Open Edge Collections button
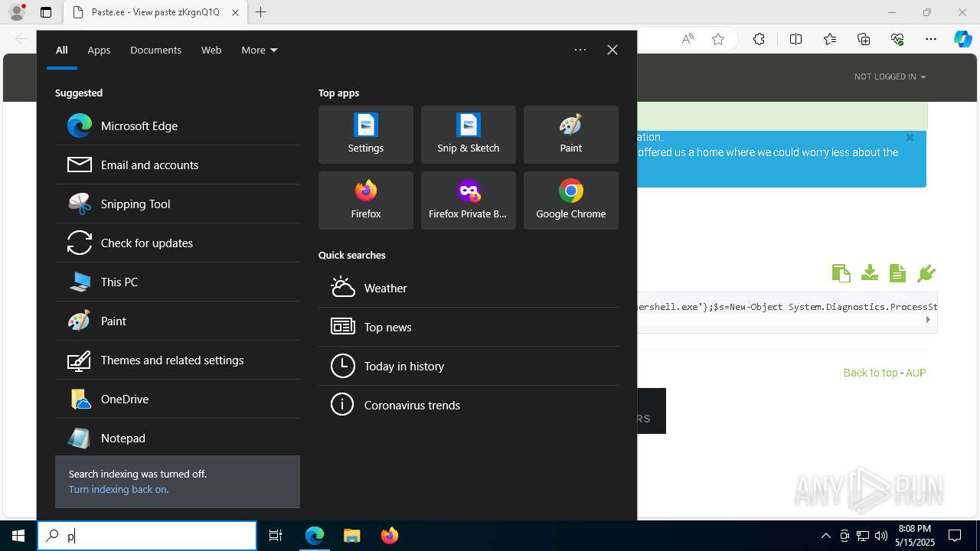The image size is (980, 551). coord(864,39)
